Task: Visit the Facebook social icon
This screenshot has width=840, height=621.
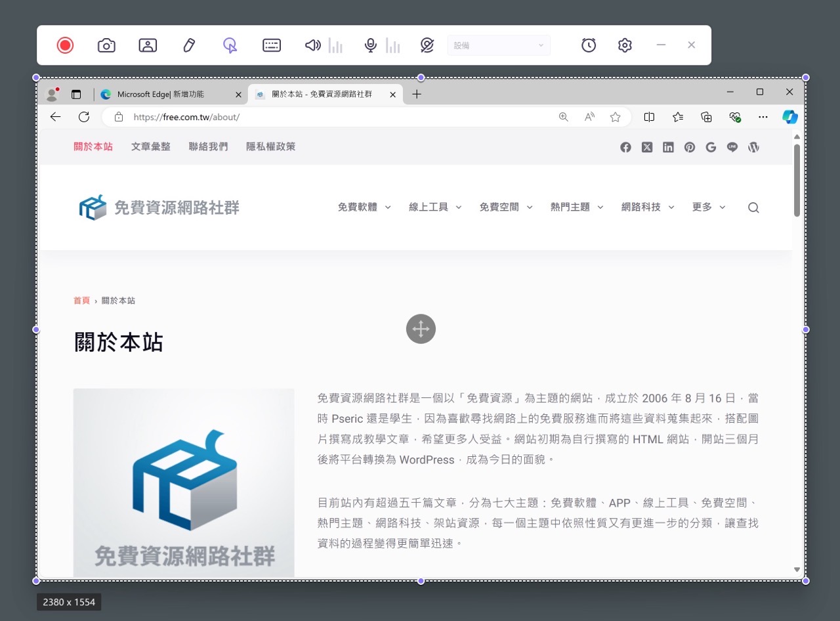Action: 625,147
